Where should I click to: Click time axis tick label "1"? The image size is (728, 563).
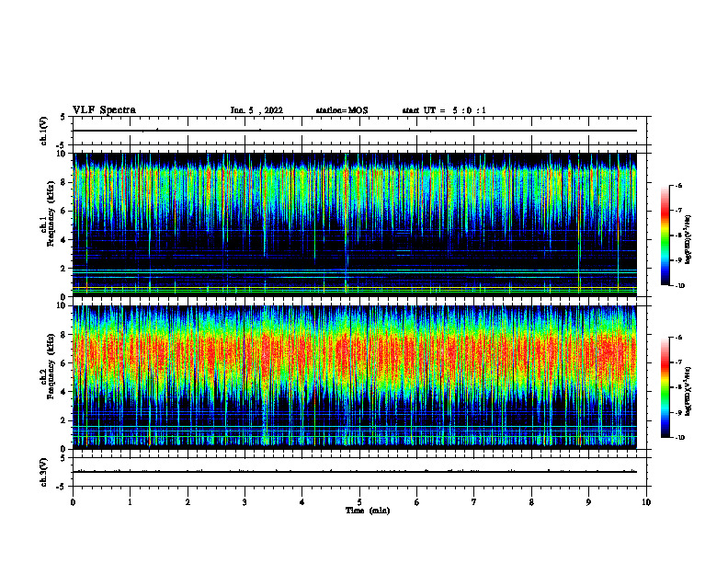[x=131, y=502]
